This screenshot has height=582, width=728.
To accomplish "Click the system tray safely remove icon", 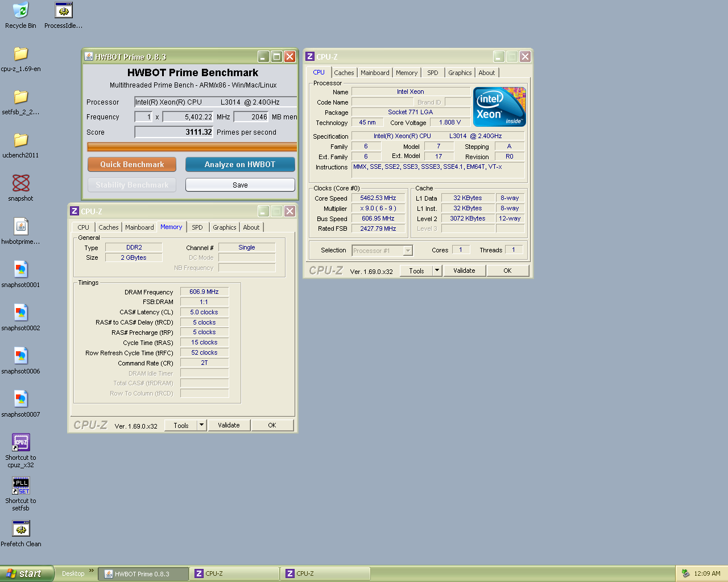I will tap(685, 573).
